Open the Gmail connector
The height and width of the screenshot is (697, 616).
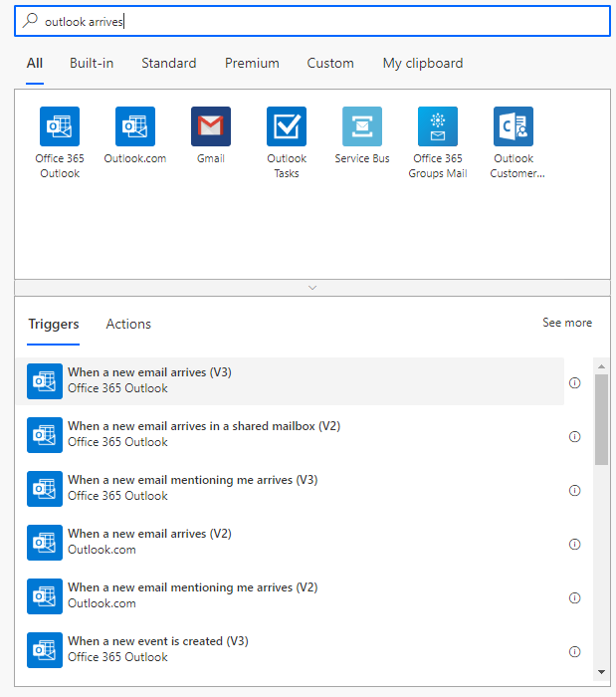click(x=211, y=126)
